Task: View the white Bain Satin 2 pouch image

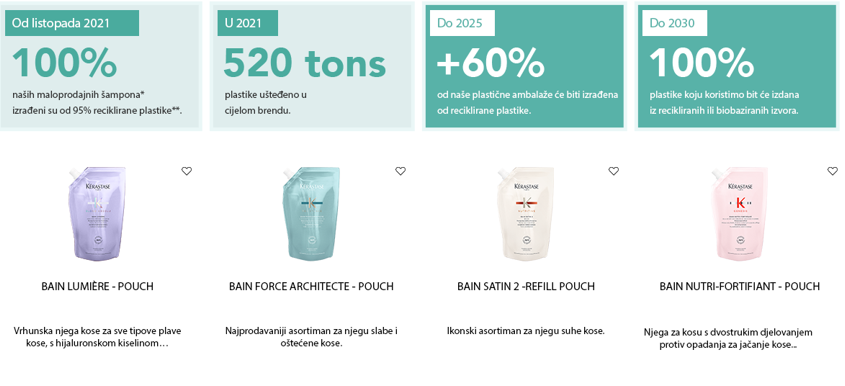Action: (x=525, y=213)
